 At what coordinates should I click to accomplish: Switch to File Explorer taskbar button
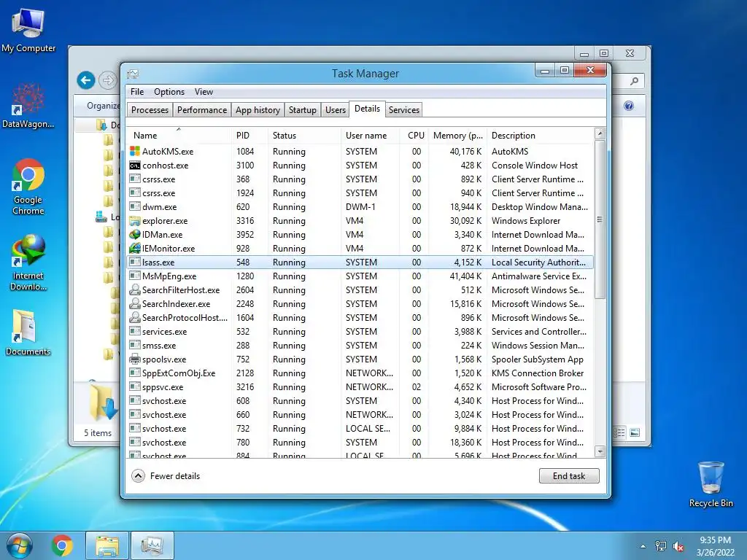pos(107,545)
